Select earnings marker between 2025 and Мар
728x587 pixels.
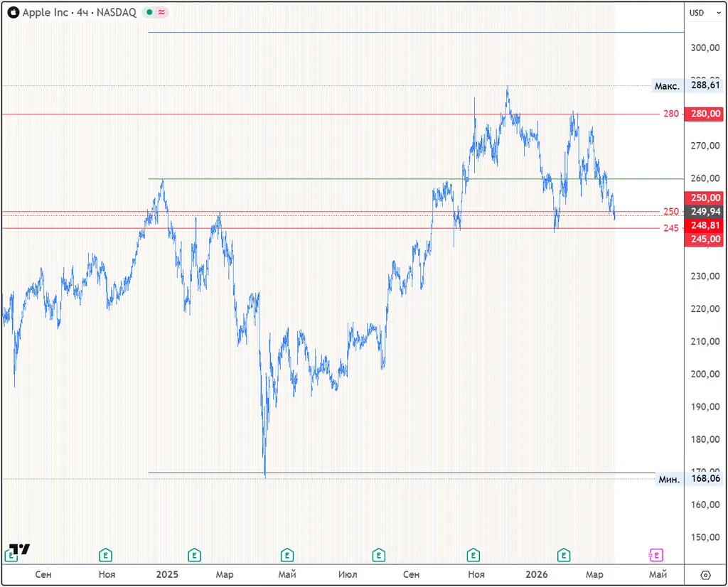(x=194, y=555)
